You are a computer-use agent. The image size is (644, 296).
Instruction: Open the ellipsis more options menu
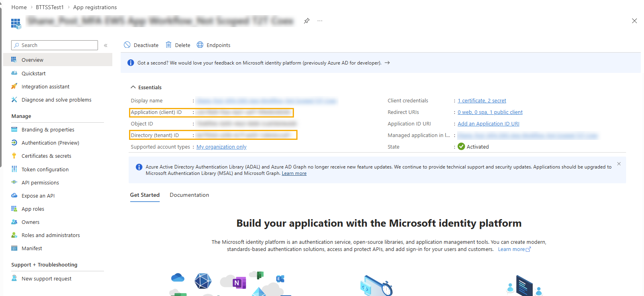tap(320, 21)
